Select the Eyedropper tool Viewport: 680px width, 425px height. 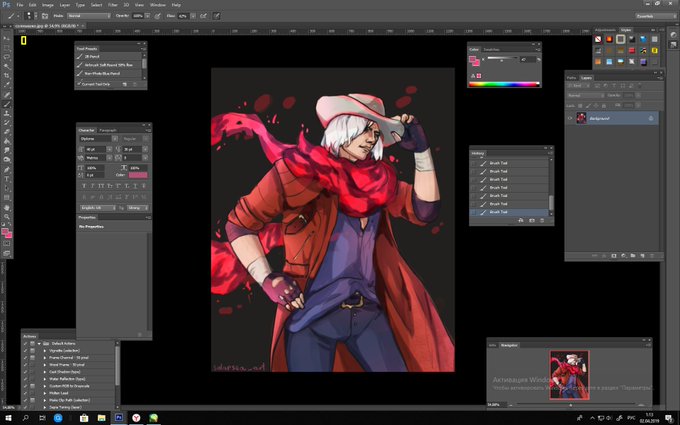(x=7, y=84)
